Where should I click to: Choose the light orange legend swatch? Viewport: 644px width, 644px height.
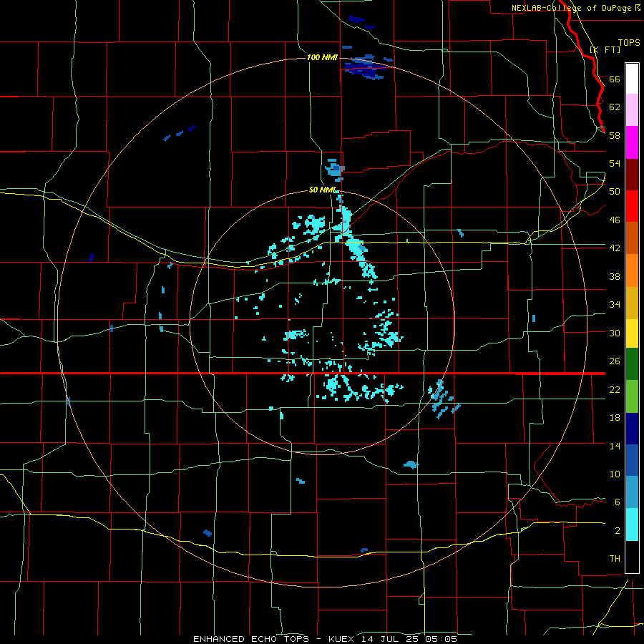pos(632,270)
